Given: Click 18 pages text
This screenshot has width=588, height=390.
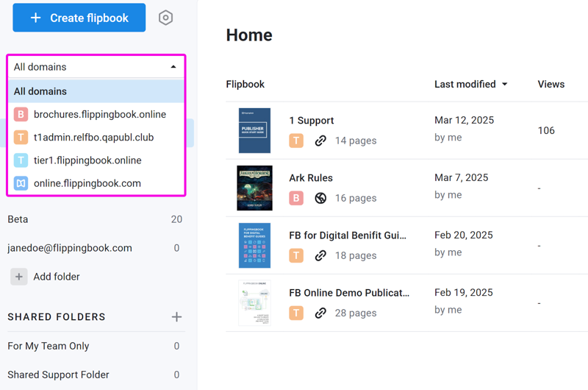Looking at the screenshot, I should click(x=356, y=255).
